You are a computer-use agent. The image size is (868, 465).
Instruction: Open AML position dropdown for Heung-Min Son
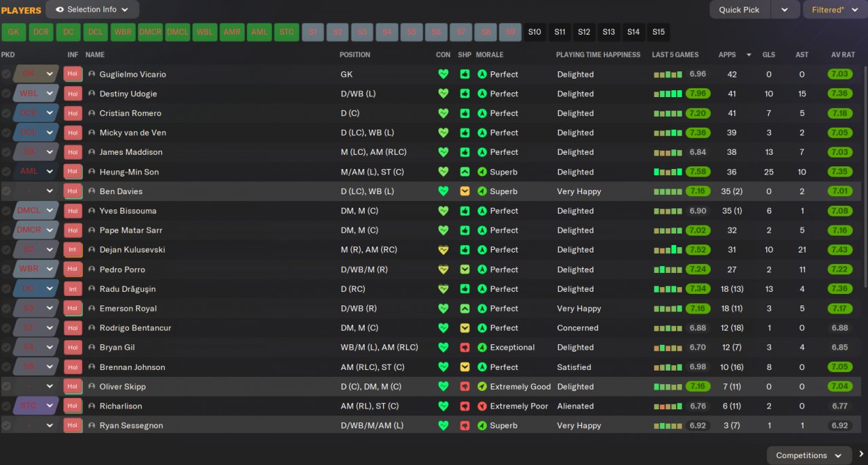point(50,172)
